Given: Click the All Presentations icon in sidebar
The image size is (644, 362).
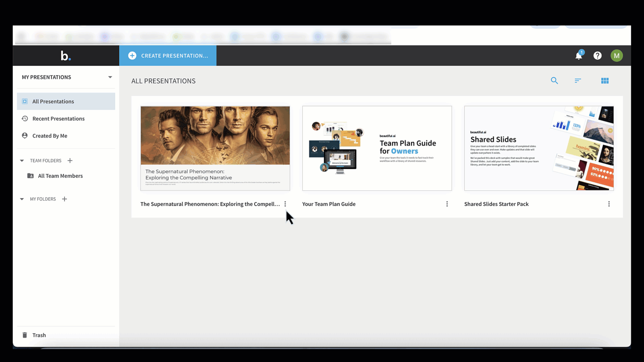Looking at the screenshot, I should 25,101.
